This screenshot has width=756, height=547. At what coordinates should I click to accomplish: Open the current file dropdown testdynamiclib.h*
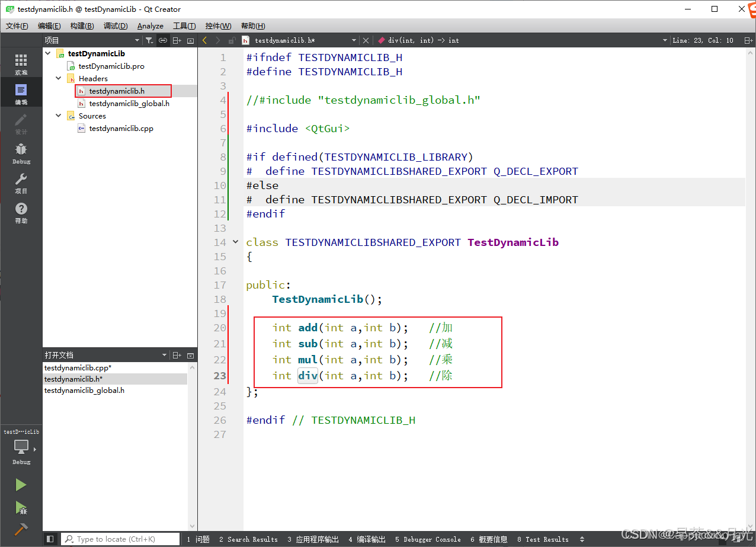click(299, 40)
